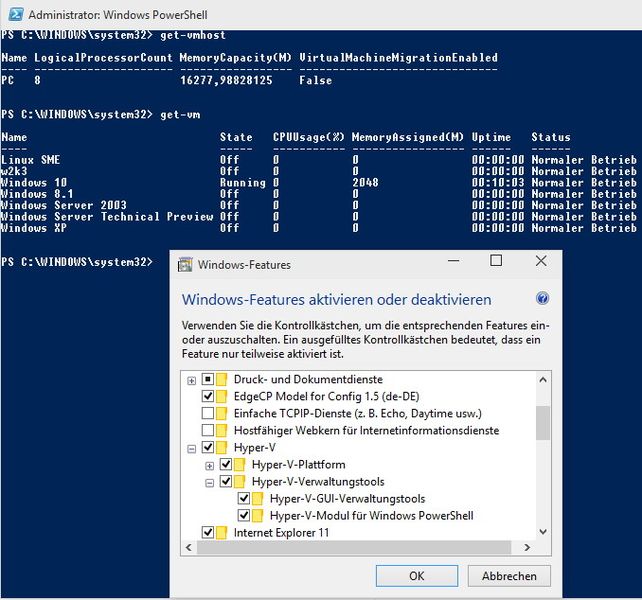This screenshot has width=642, height=600.
Task: Select the Hyper-V-GUI-Verwaltungstools label
Action: (x=347, y=498)
